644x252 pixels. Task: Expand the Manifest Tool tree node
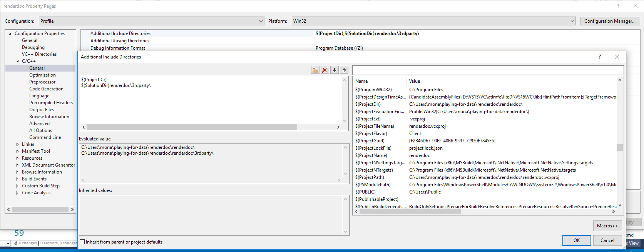[17, 151]
